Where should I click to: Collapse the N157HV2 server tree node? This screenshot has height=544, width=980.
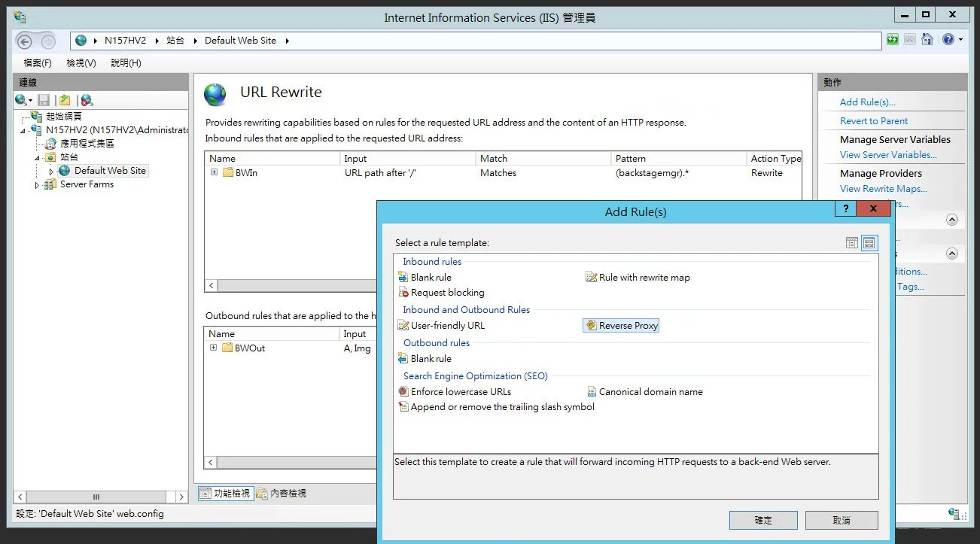pos(24,130)
